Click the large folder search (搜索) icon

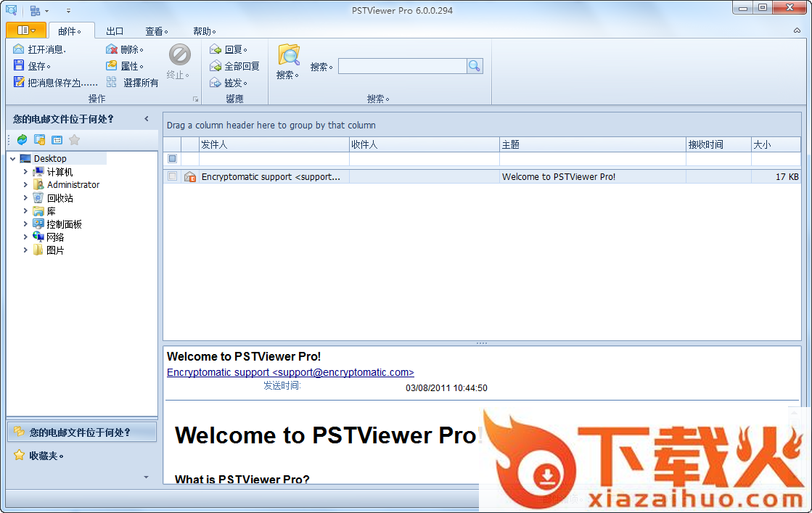click(289, 55)
